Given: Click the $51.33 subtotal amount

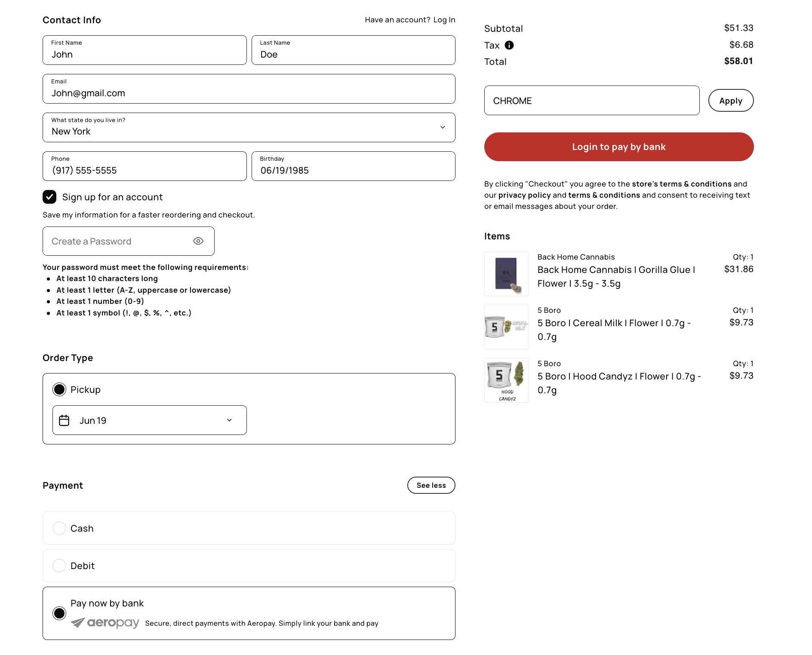Looking at the screenshot, I should pyautogui.click(x=738, y=28).
